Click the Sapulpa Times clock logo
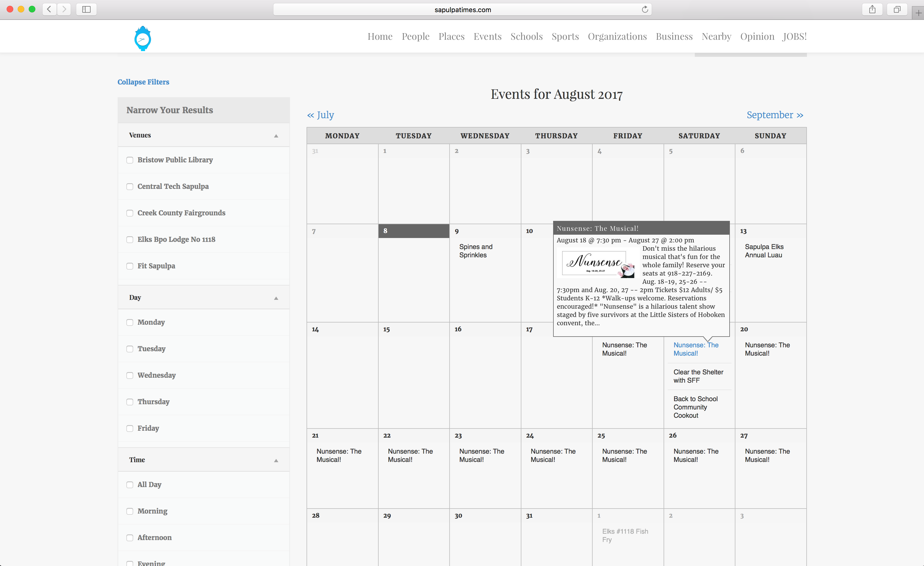This screenshot has width=924, height=566. pyautogui.click(x=142, y=38)
